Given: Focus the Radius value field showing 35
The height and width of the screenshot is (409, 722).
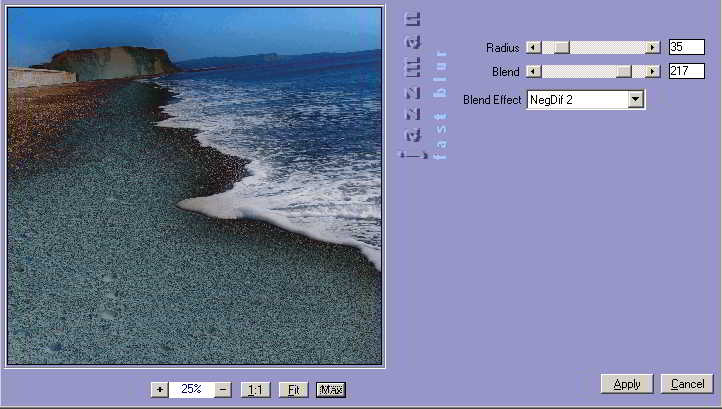Looking at the screenshot, I should pyautogui.click(x=686, y=47).
